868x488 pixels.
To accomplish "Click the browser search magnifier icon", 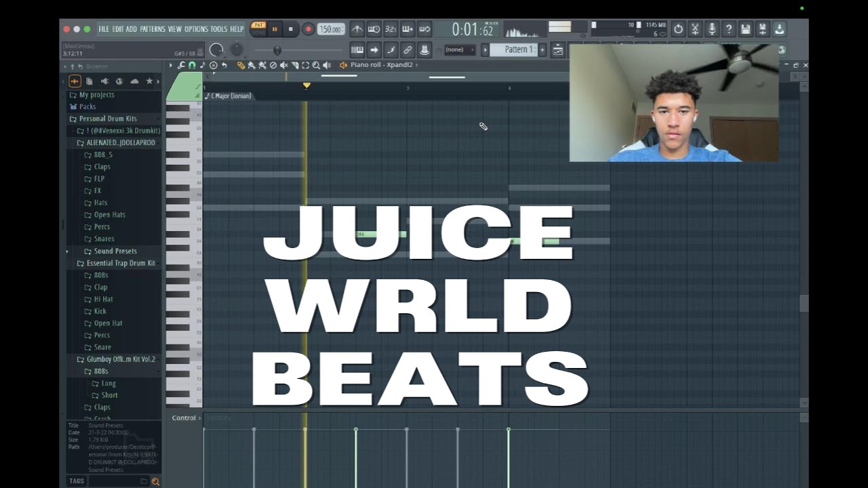I will pos(155,481).
